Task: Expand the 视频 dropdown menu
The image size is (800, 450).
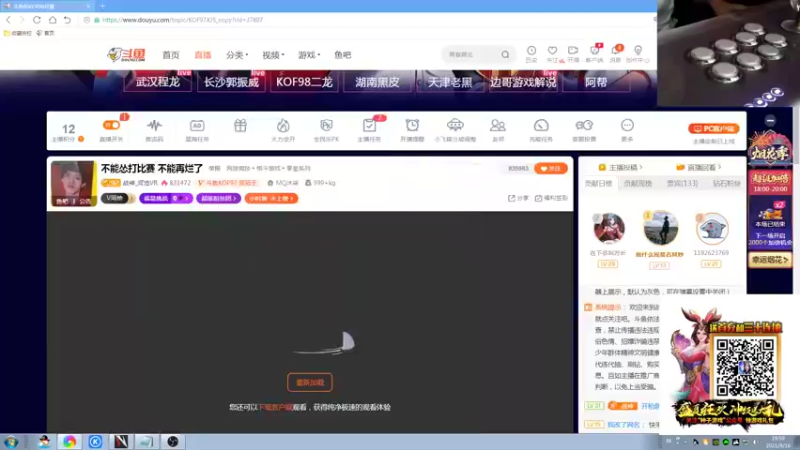Action: point(273,55)
